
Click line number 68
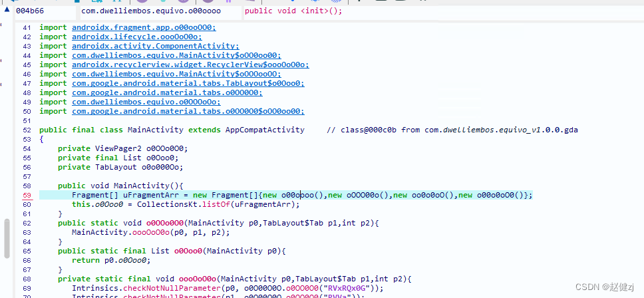coord(27,279)
